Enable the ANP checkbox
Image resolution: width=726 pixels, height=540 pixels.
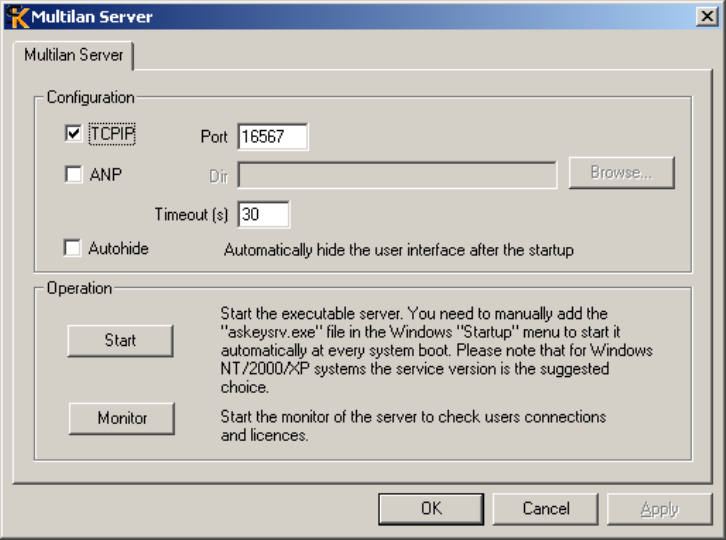point(74,175)
